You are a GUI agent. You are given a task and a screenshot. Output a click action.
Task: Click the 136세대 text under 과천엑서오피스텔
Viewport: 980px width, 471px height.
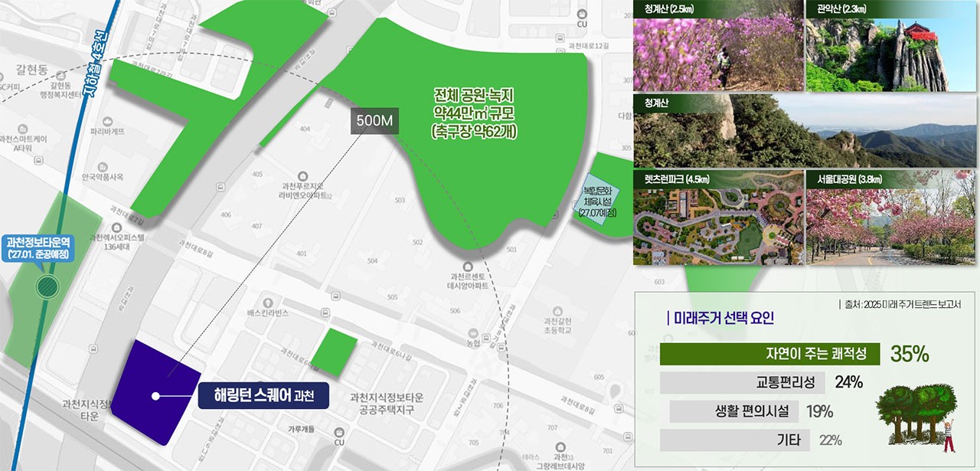[x=117, y=247]
